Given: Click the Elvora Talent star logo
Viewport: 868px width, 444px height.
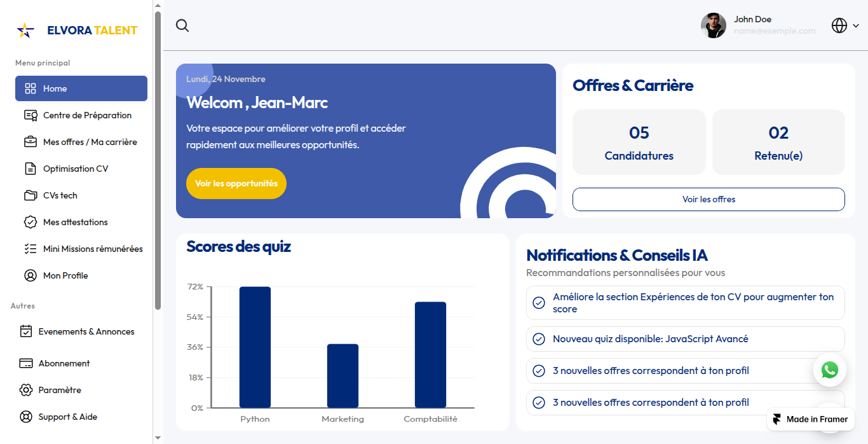Looking at the screenshot, I should [25, 30].
